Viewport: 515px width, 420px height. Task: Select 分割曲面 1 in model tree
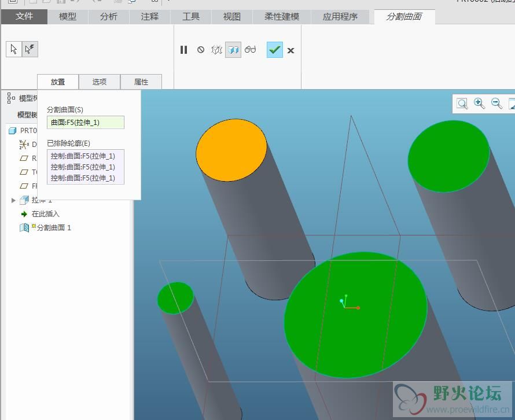54,228
